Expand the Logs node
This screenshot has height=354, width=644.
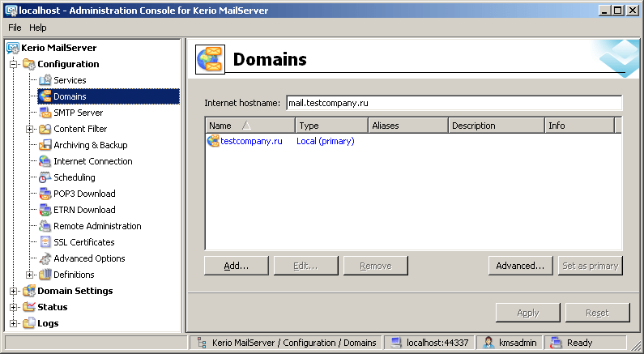[13, 323]
